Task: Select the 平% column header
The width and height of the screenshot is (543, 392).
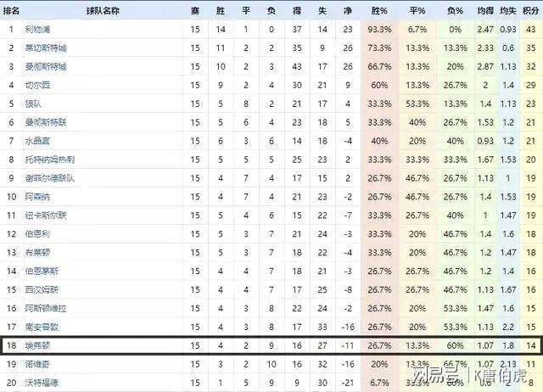Action: [x=417, y=10]
